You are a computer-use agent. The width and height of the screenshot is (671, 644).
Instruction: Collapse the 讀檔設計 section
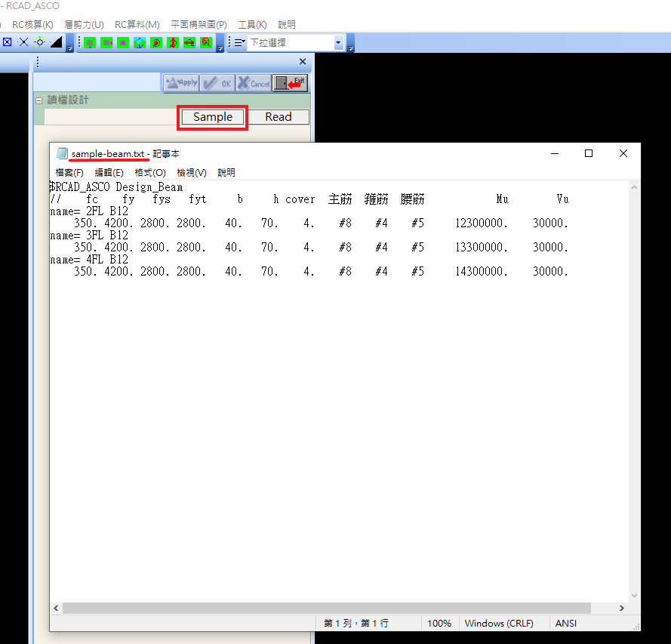39,100
